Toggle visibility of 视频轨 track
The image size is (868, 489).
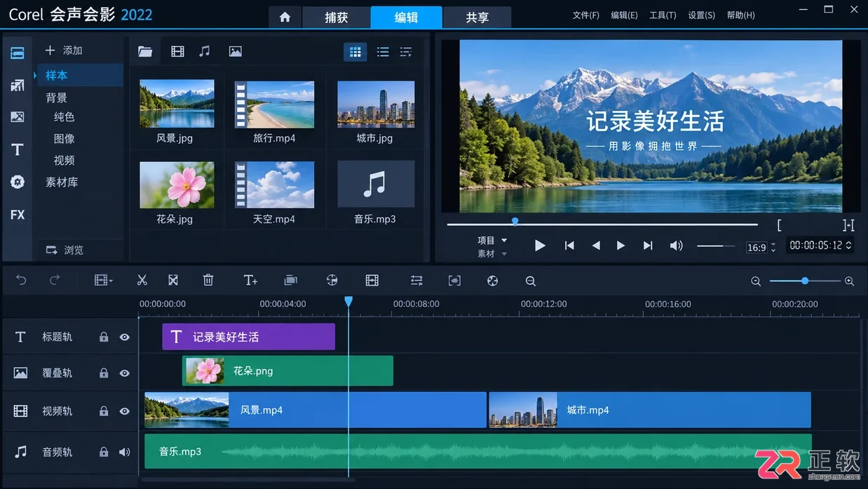tap(124, 411)
